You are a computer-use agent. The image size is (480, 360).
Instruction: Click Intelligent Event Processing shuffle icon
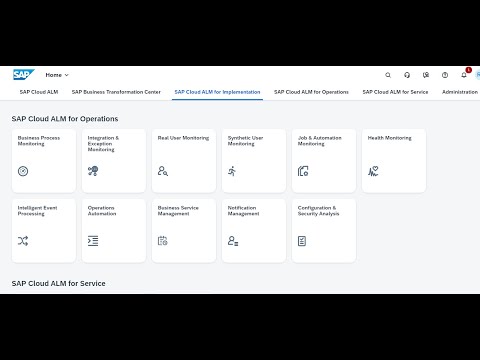(23, 241)
